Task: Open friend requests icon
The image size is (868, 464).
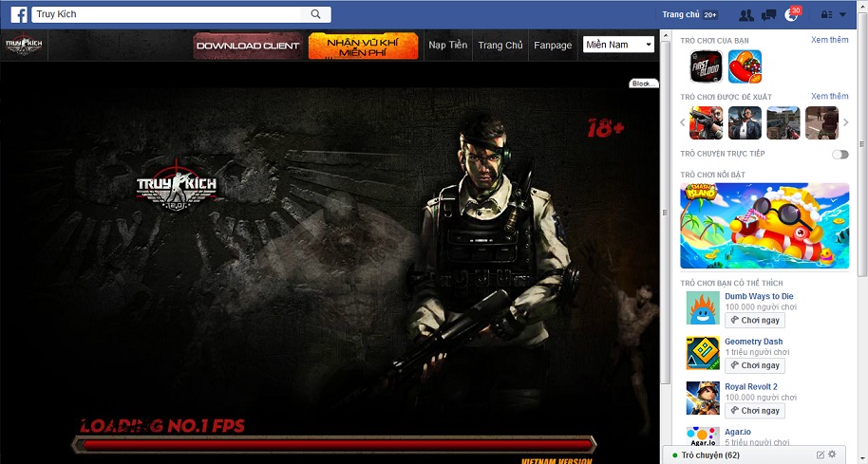Action: (x=746, y=15)
